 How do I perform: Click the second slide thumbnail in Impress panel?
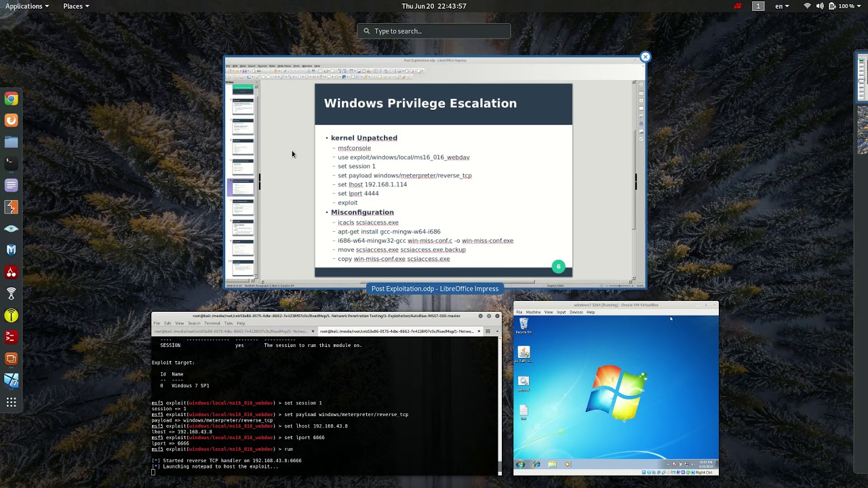tap(243, 106)
